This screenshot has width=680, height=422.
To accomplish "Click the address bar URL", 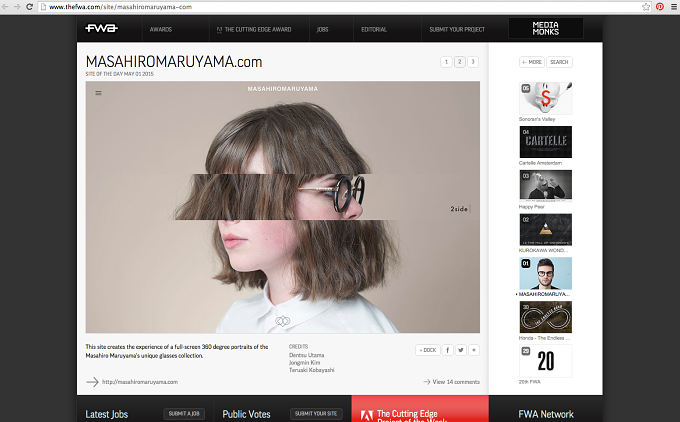I will click(120, 7).
